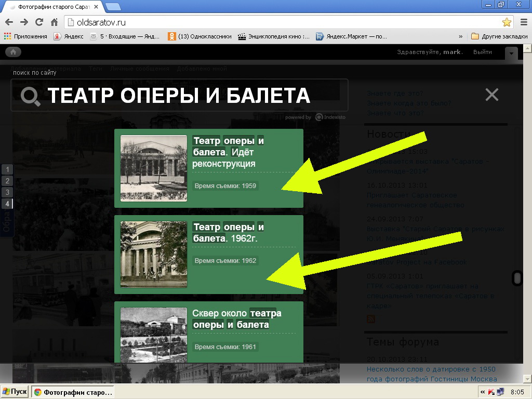Go to page 1 in side pager
The width and height of the screenshot is (532, 399).
[x=7, y=169]
